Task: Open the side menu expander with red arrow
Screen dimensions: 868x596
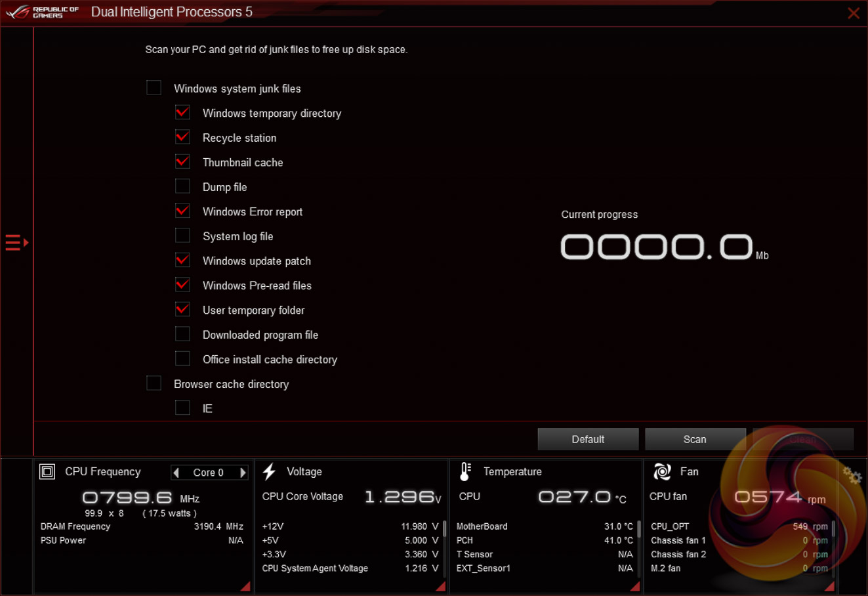Action: coord(17,243)
